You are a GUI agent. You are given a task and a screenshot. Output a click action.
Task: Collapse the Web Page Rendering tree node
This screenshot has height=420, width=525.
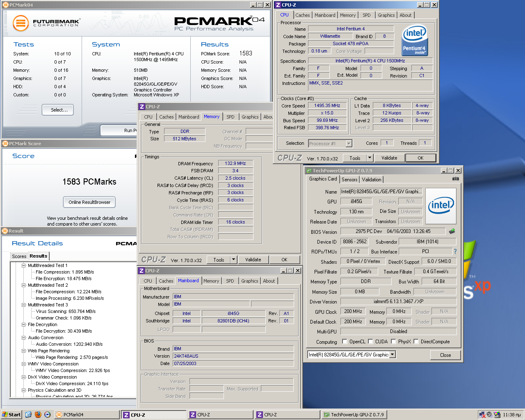pos(24,351)
